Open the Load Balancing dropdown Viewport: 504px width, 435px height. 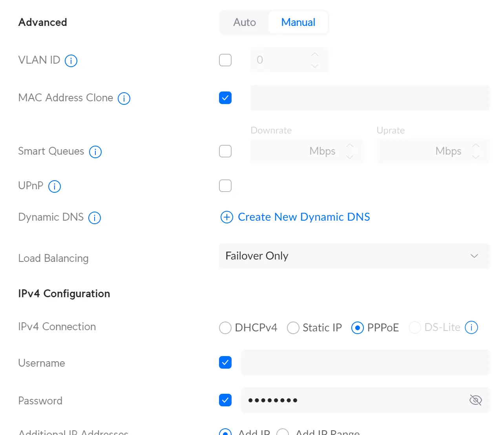click(x=474, y=256)
